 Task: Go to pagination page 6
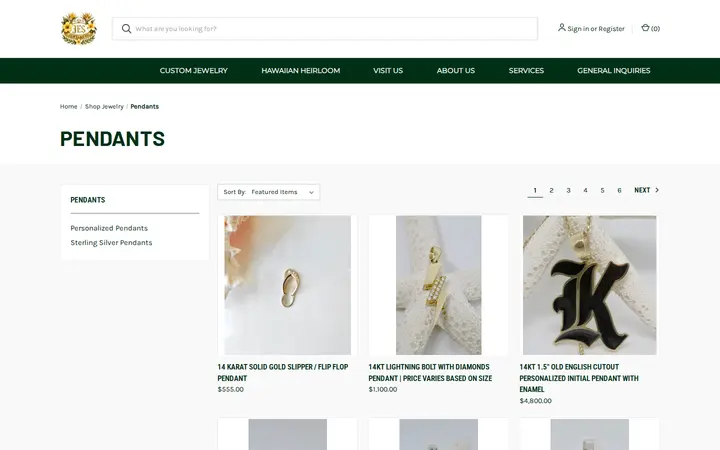point(619,190)
